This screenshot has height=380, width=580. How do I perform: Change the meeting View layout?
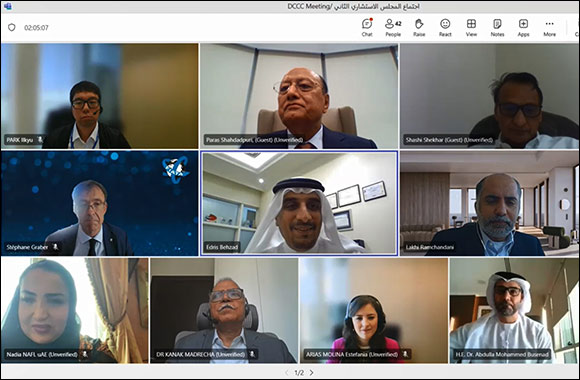click(471, 28)
